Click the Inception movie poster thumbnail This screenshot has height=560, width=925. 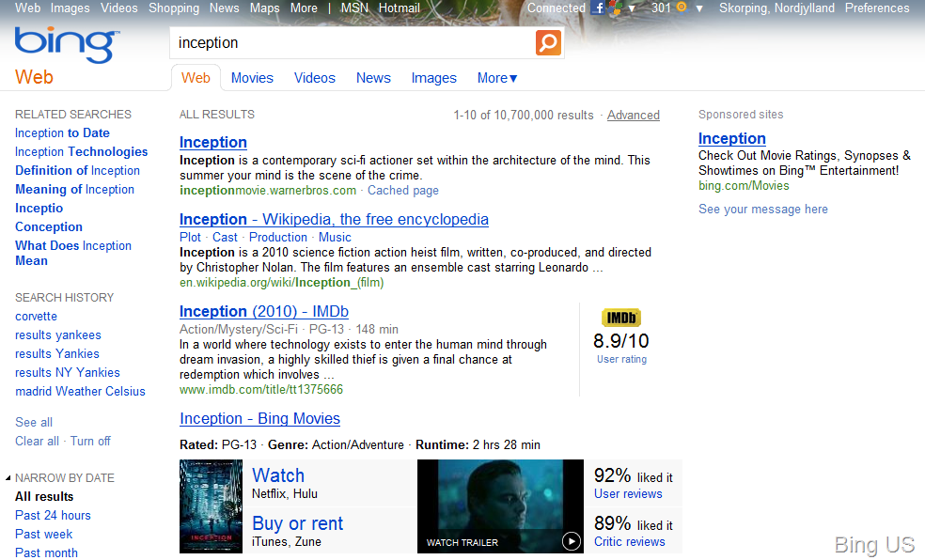pyautogui.click(x=211, y=506)
